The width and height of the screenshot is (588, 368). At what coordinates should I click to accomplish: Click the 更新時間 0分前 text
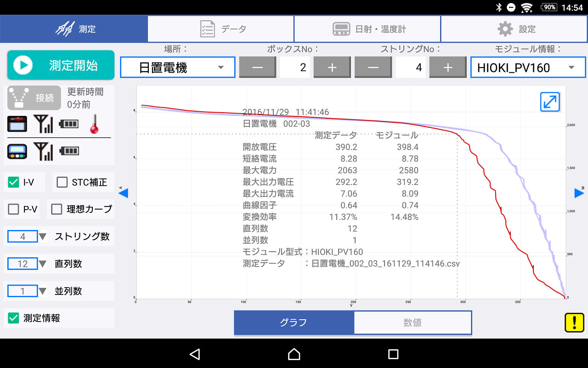85,98
